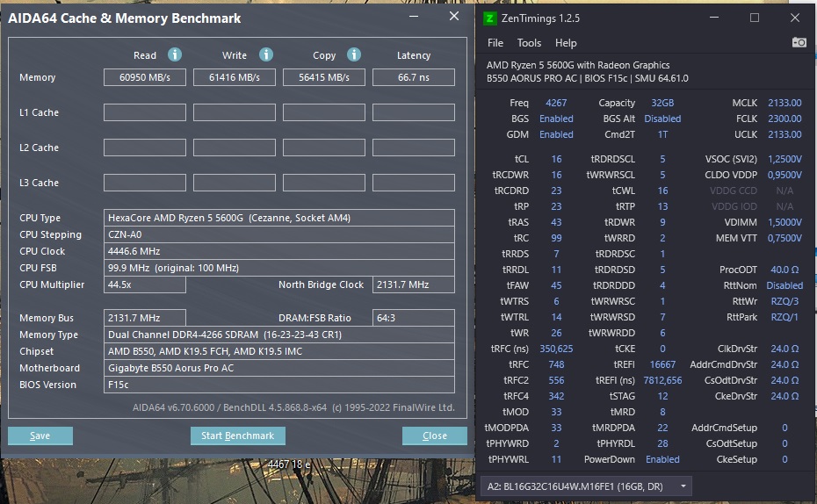The height and width of the screenshot is (504, 817).
Task: Open the Help menu in ZenTimings
Action: coord(566,43)
